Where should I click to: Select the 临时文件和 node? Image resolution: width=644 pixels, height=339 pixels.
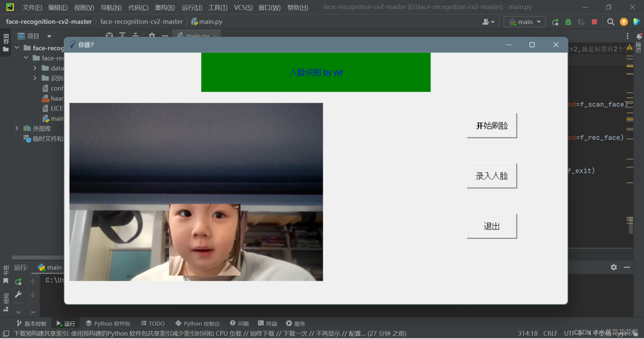click(x=44, y=138)
